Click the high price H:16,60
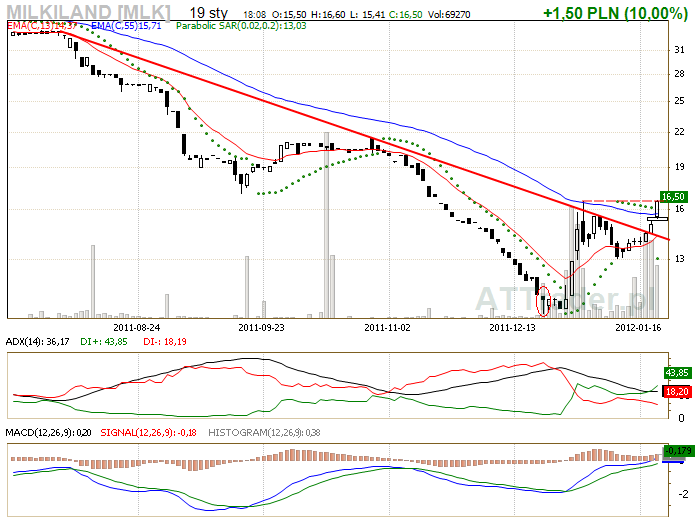The height and width of the screenshot is (522, 700). point(328,15)
